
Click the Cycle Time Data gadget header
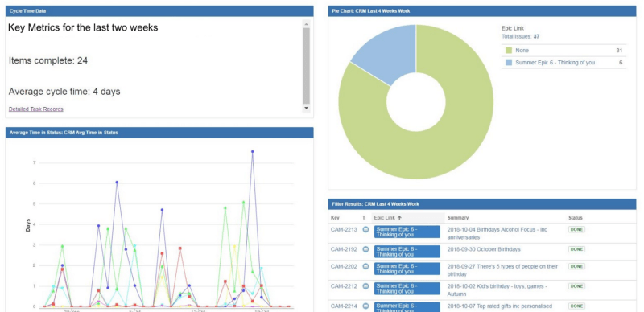pos(159,11)
